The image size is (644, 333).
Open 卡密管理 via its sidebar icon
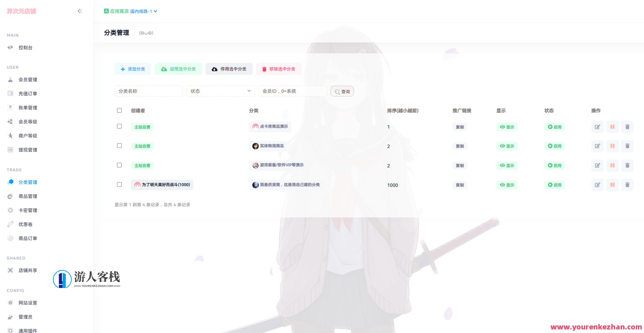pyautogui.click(x=10, y=210)
